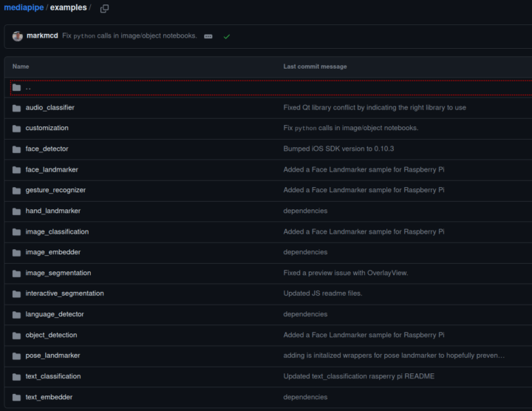Open 'Updated text_classification rasperry pi README' commit
Image resolution: width=532 pixels, height=411 pixels.
(358, 376)
